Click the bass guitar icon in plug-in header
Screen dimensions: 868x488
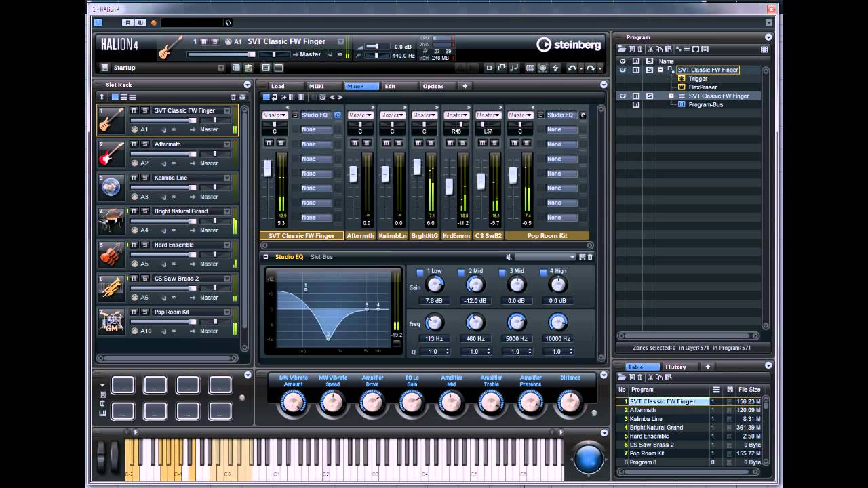click(170, 47)
